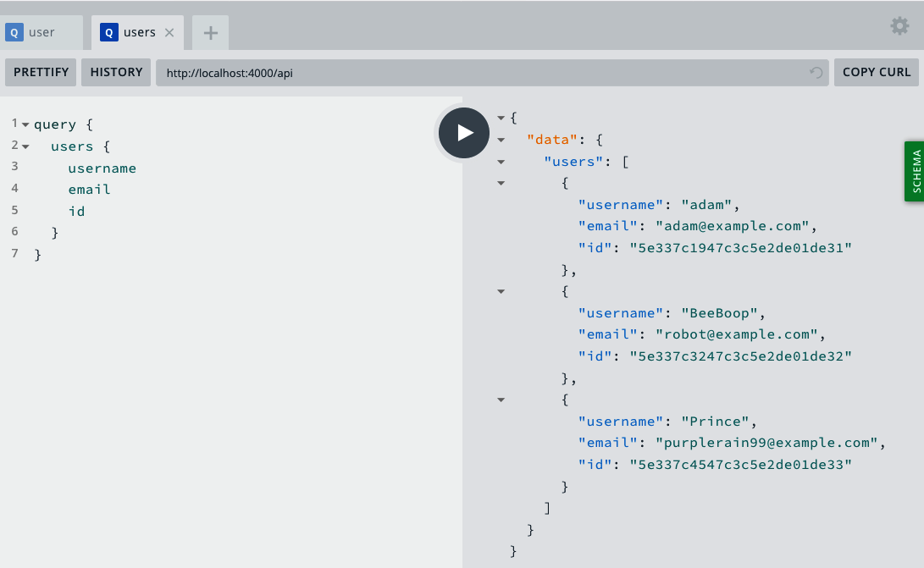Click inside the endpoint URL input field
Screen dimensions: 924x568
(x=423, y=73)
